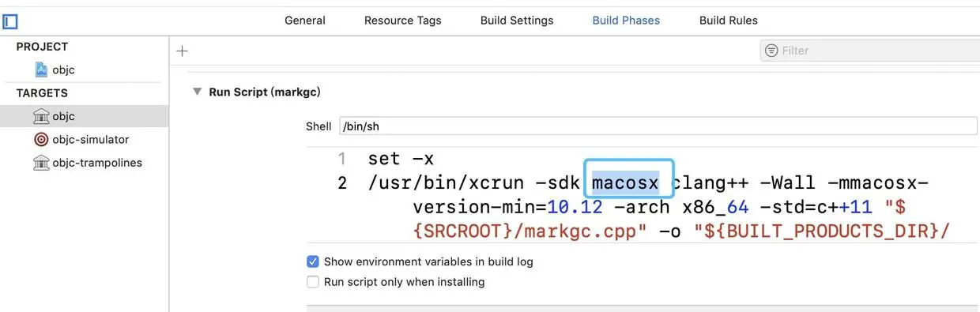Screen dimensions: 980x312
Task: Switch to the Resource Tags tab
Action: pos(403,21)
